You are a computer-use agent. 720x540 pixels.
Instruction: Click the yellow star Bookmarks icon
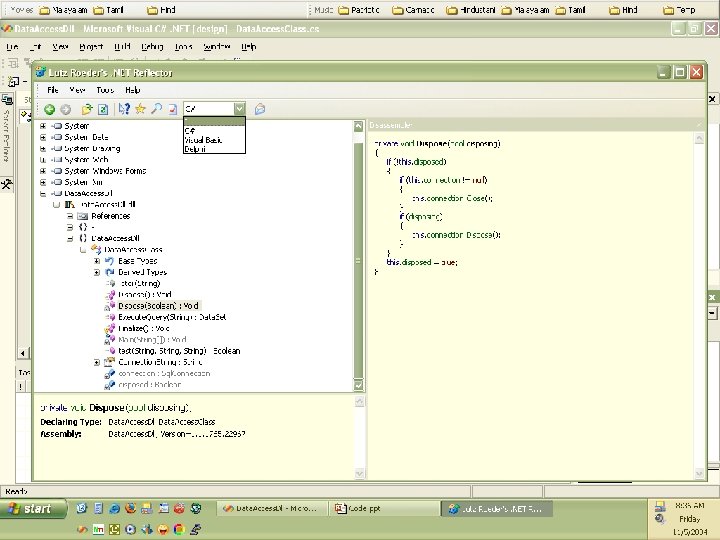(x=141, y=108)
